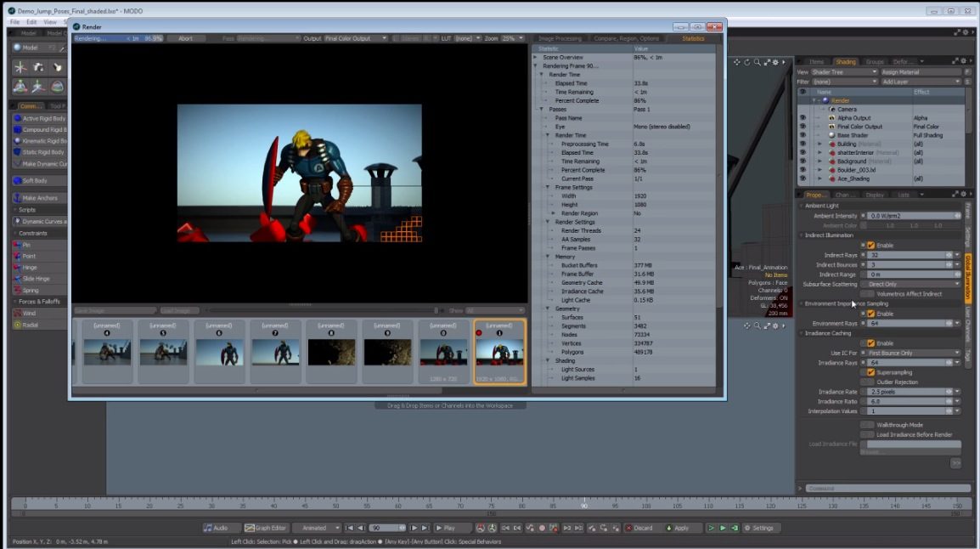Open the Add Layer dropdown

(921, 82)
